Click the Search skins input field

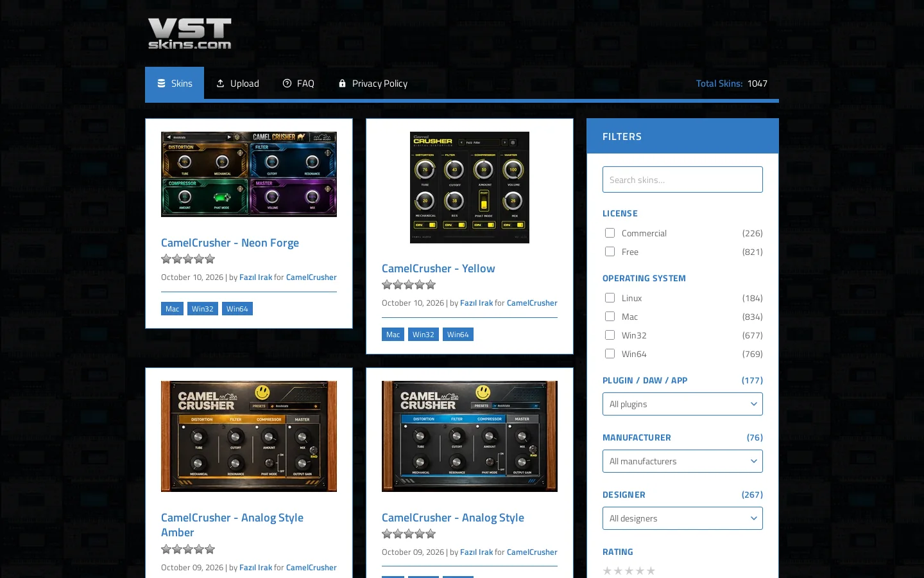pos(683,180)
